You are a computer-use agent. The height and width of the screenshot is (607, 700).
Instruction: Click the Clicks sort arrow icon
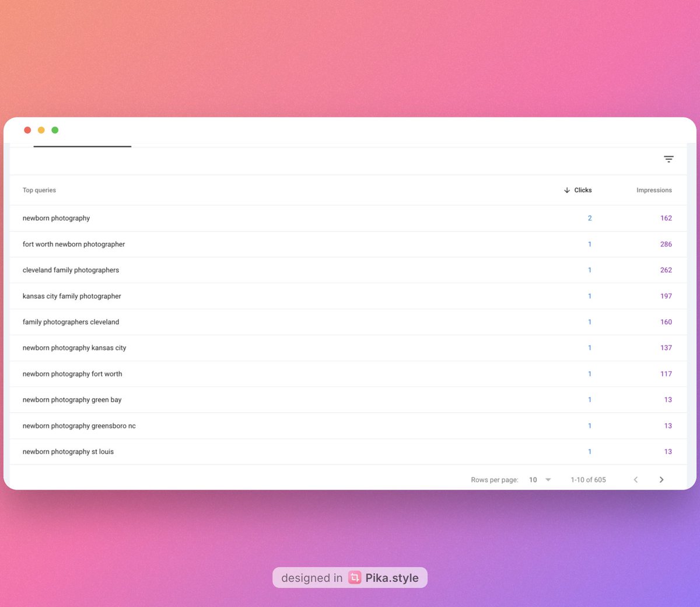[567, 190]
